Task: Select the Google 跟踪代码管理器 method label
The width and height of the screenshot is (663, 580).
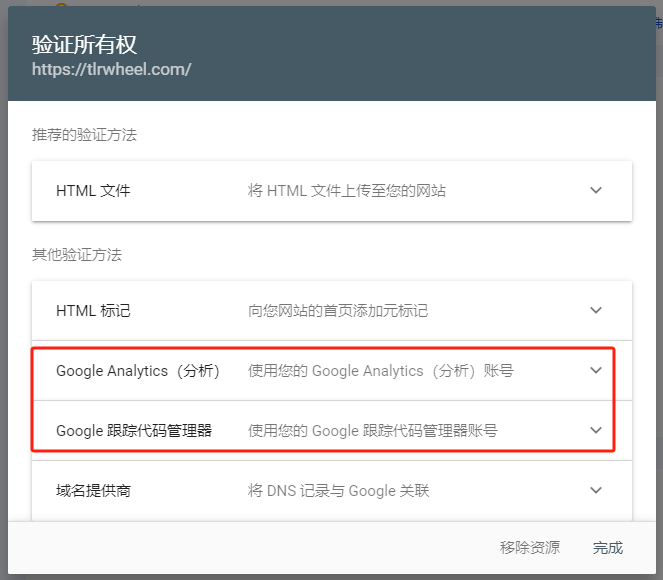Action: click(134, 431)
